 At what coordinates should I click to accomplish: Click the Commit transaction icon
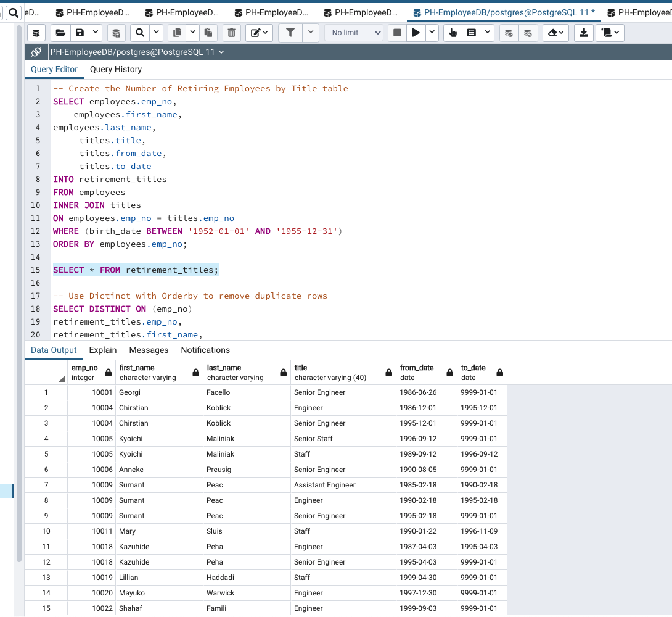coord(509,33)
